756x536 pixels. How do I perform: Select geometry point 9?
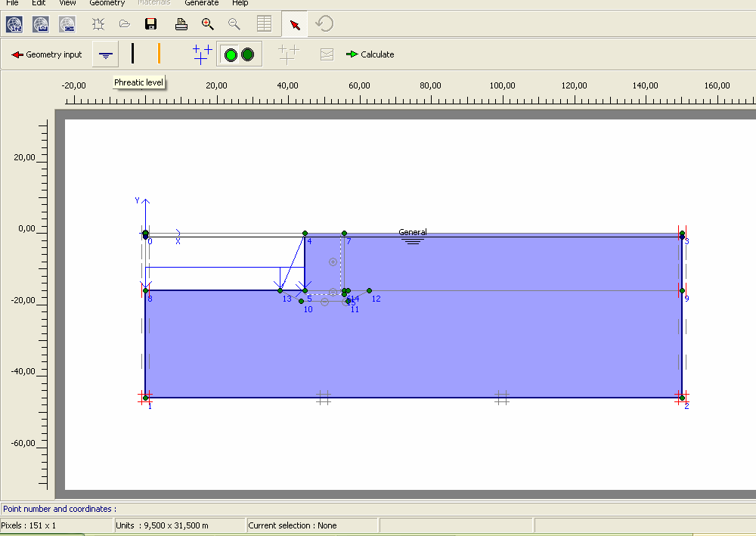[682, 290]
